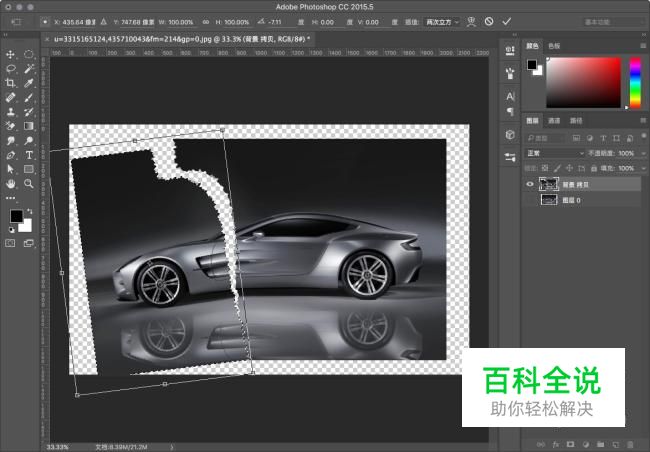Open the blend mode dropdown showing 正常

point(555,153)
